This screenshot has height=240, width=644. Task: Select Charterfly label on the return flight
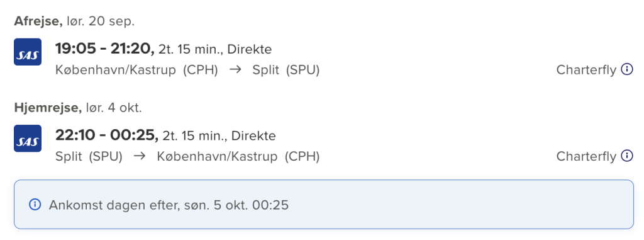coord(586,156)
